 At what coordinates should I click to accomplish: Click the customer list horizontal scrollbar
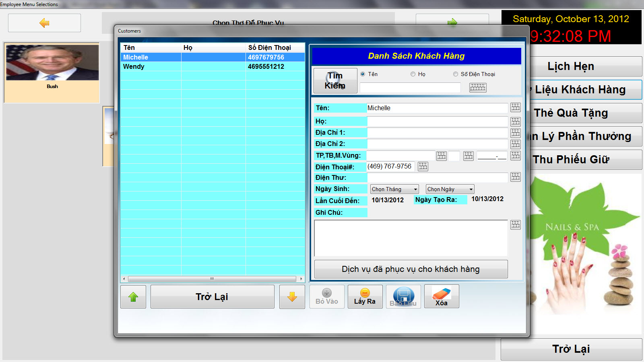pos(212,279)
